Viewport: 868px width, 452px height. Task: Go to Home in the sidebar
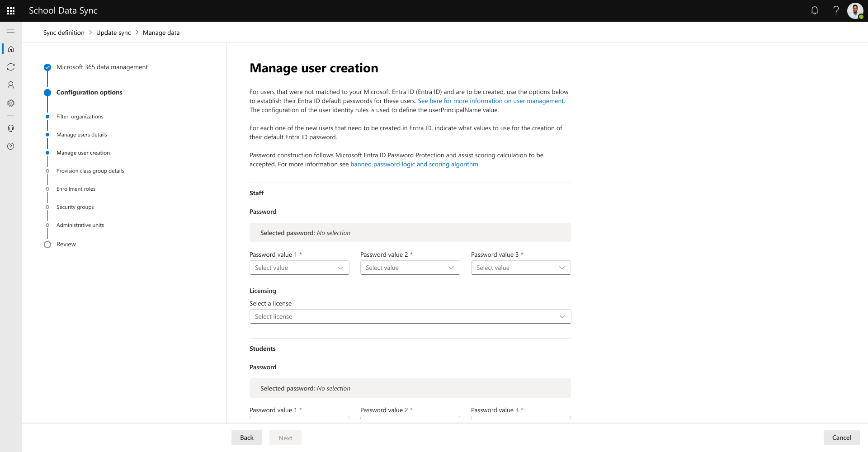pyautogui.click(x=11, y=49)
